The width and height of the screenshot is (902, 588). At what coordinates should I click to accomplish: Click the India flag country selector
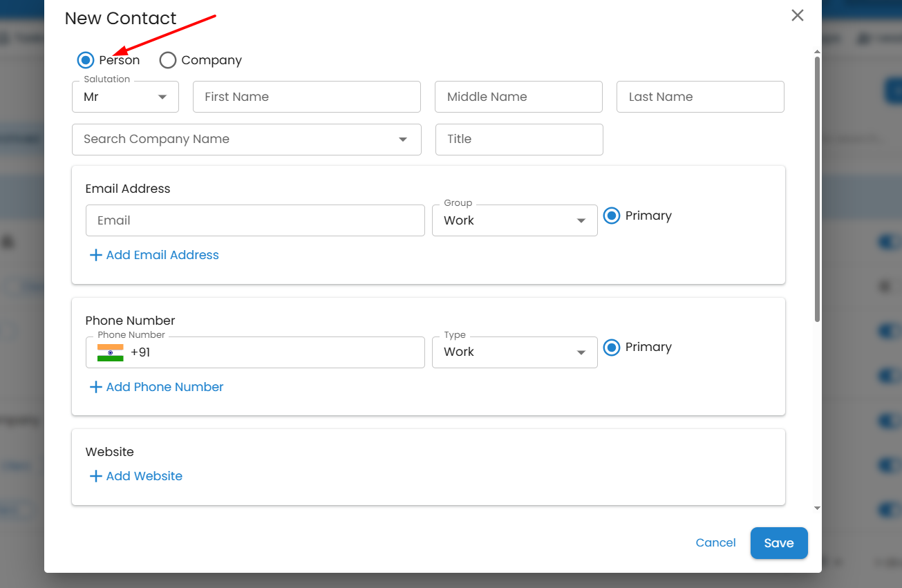coord(110,352)
